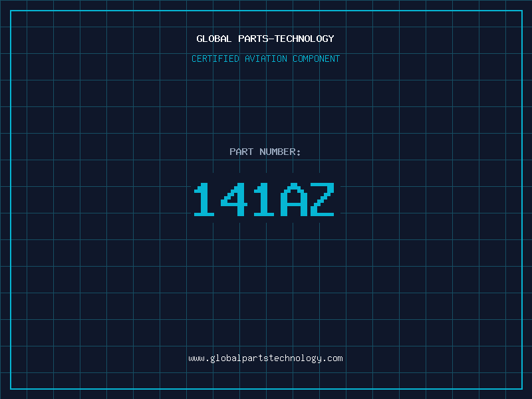Click the GLOBAL PARTS-TECHNOLOGY heading
Viewport: 532px width, 399px height.
(265, 39)
